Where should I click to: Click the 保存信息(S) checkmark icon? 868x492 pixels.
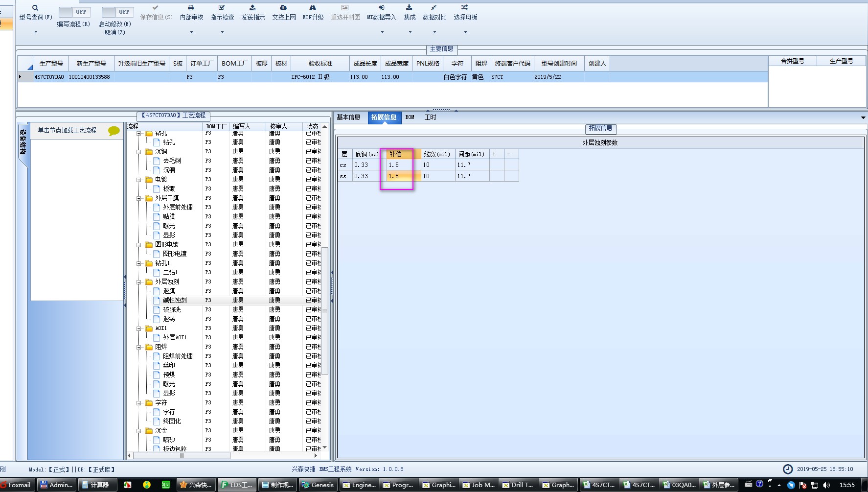156,8
